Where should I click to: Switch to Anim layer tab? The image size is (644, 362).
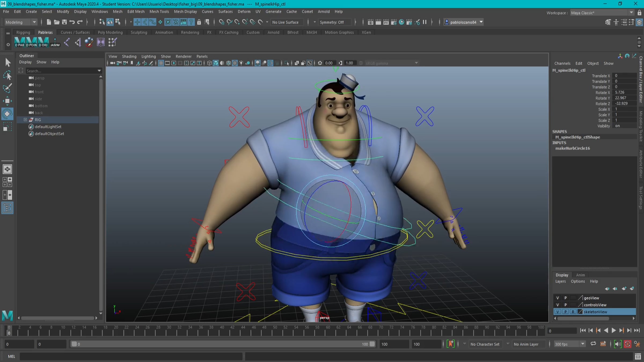pyautogui.click(x=580, y=275)
